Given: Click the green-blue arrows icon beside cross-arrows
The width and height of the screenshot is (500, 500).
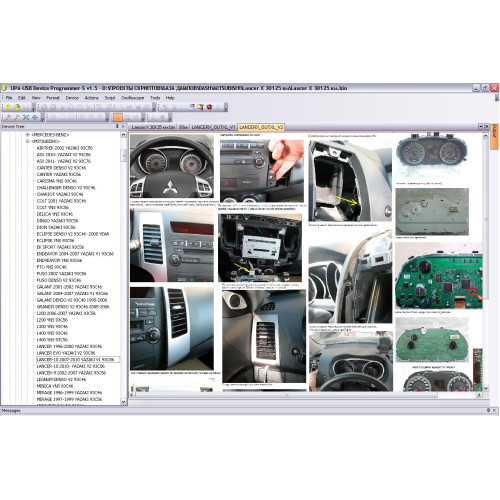Looking at the screenshot, I should (x=35, y=117).
